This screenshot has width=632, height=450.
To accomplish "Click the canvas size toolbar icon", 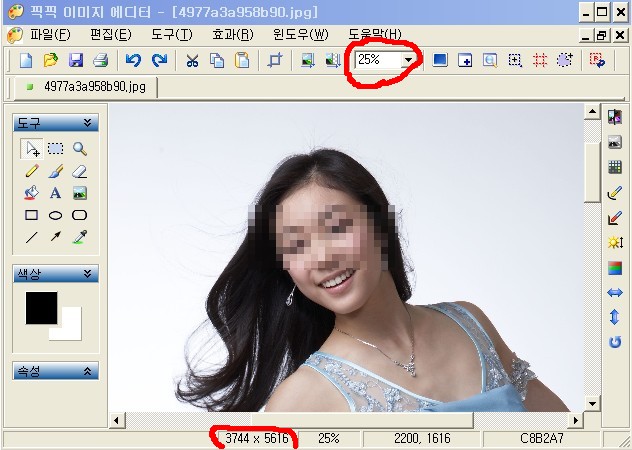I will 333,60.
